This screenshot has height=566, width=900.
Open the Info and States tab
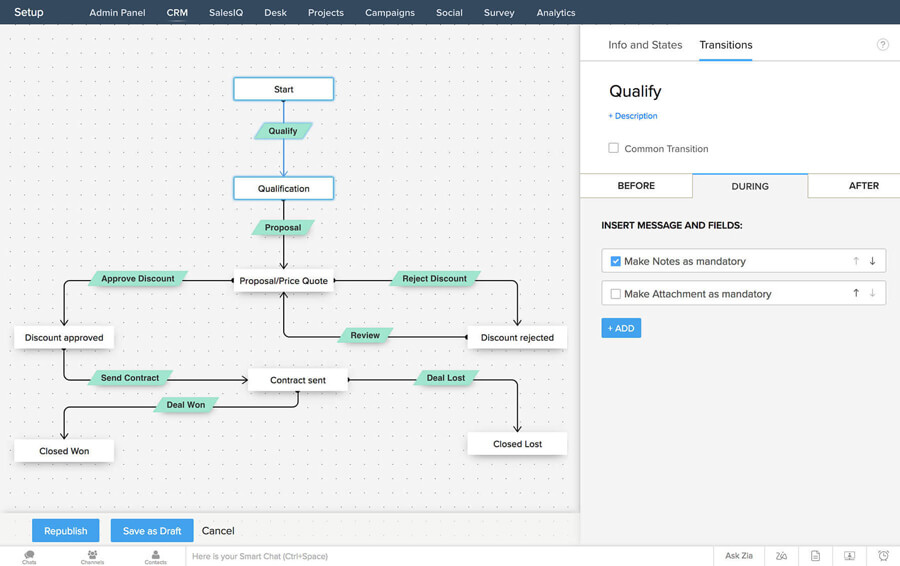click(x=645, y=45)
